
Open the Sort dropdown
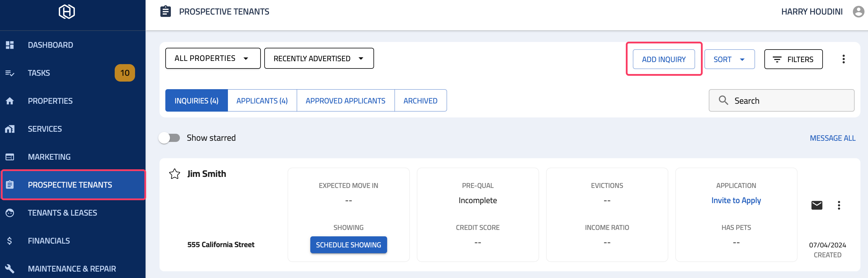(x=729, y=59)
